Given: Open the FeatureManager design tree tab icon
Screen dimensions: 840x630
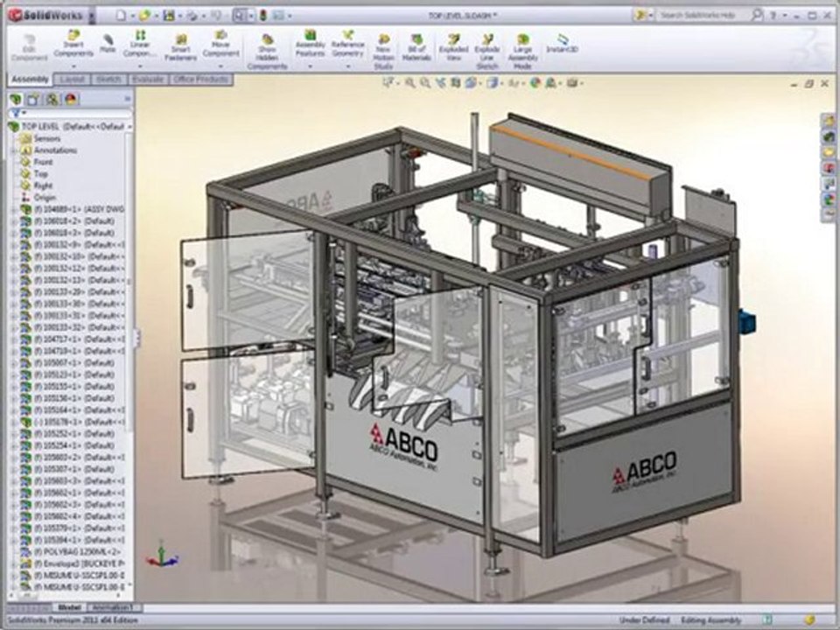Looking at the screenshot, I should pos(16,99).
